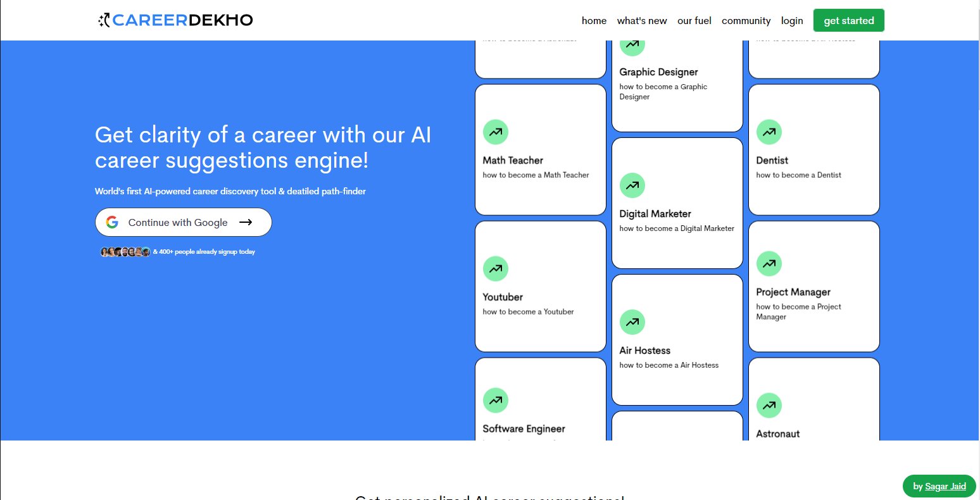Click the Digital Marketer trending arrow icon
The height and width of the screenshot is (500, 980).
pyautogui.click(x=632, y=185)
